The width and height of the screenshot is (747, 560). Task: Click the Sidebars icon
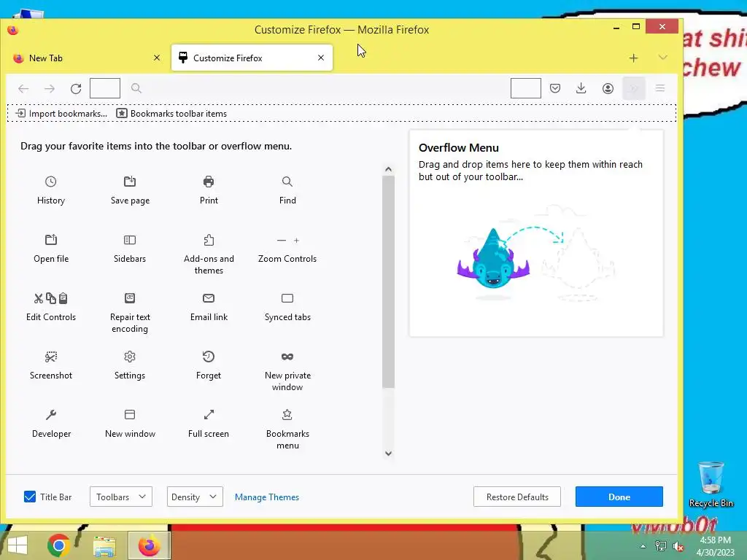(130, 239)
